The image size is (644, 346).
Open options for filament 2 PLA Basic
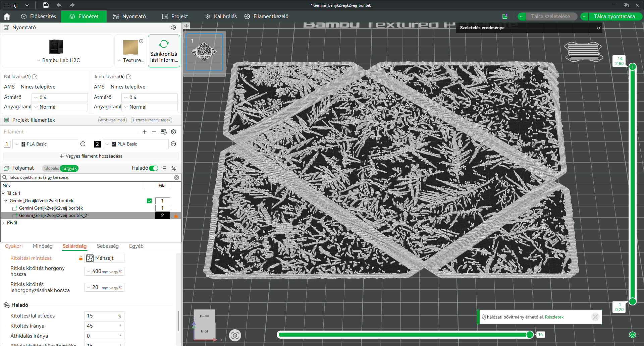click(x=173, y=144)
